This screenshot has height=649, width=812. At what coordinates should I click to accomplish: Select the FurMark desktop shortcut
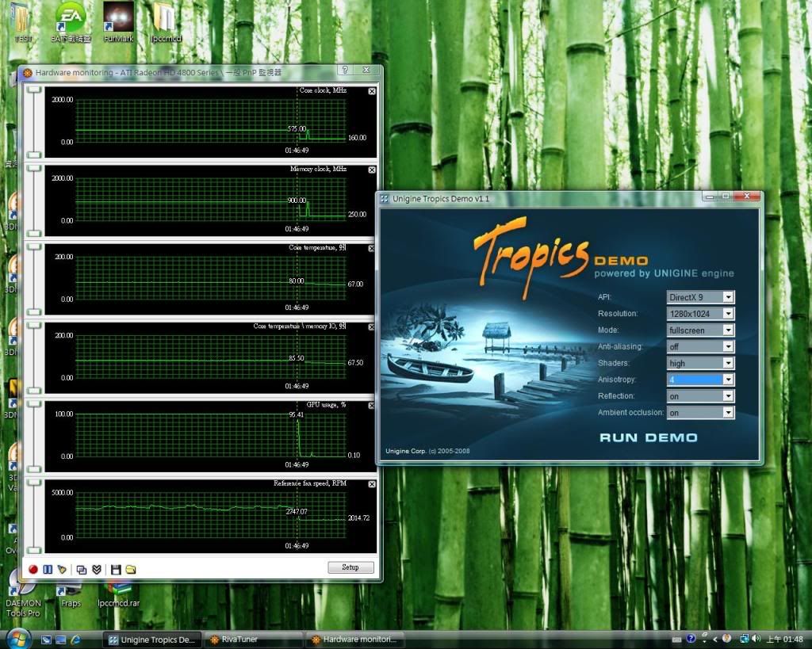119,23
